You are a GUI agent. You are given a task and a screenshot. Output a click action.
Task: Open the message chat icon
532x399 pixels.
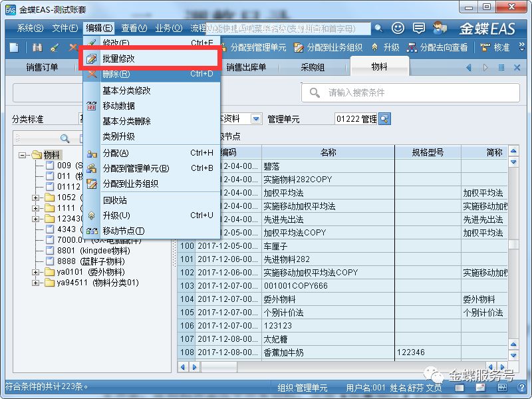pyautogui.click(x=419, y=28)
